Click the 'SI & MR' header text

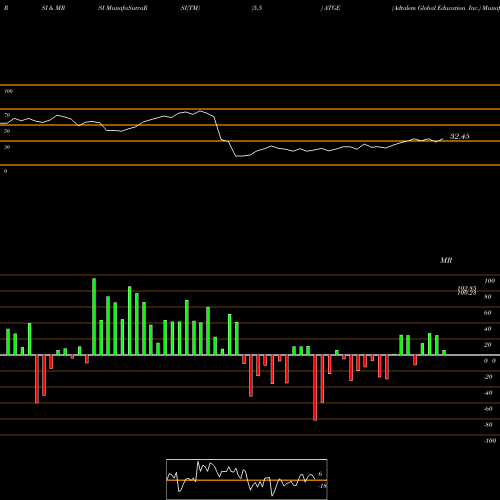[53, 8]
